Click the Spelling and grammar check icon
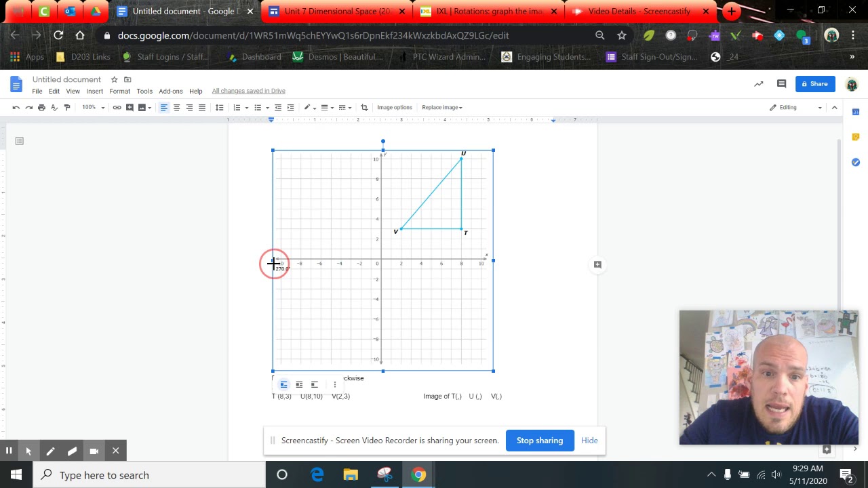Image resolution: width=868 pixels, height=488 pixels. pos(54,107)
